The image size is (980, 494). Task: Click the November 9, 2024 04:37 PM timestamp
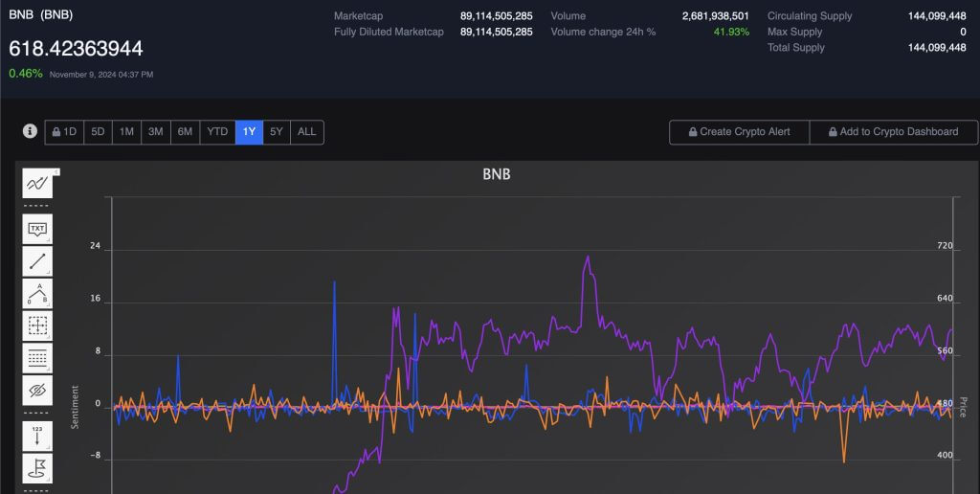pyautogui.click(x=101, y=75)
